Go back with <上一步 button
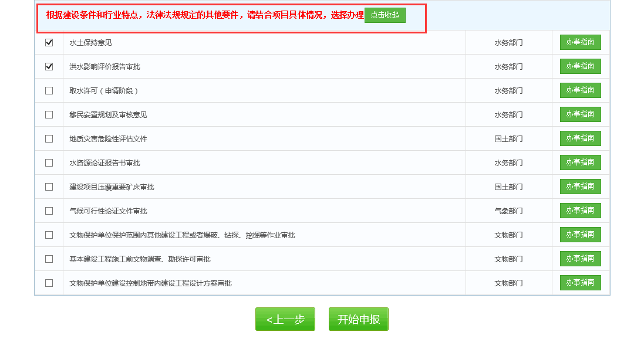Viewport: 644px width, 359px height. click(285, 319)
